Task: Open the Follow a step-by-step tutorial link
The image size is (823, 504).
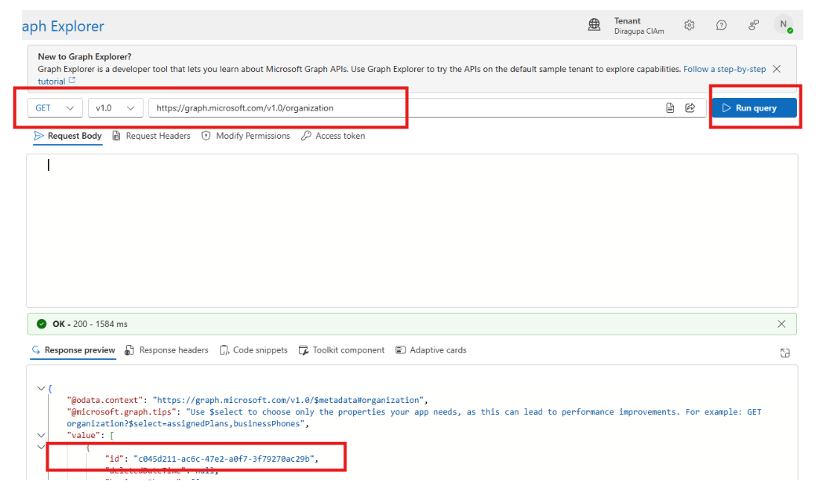Action: pyautogui.click(x=724, y=69)
